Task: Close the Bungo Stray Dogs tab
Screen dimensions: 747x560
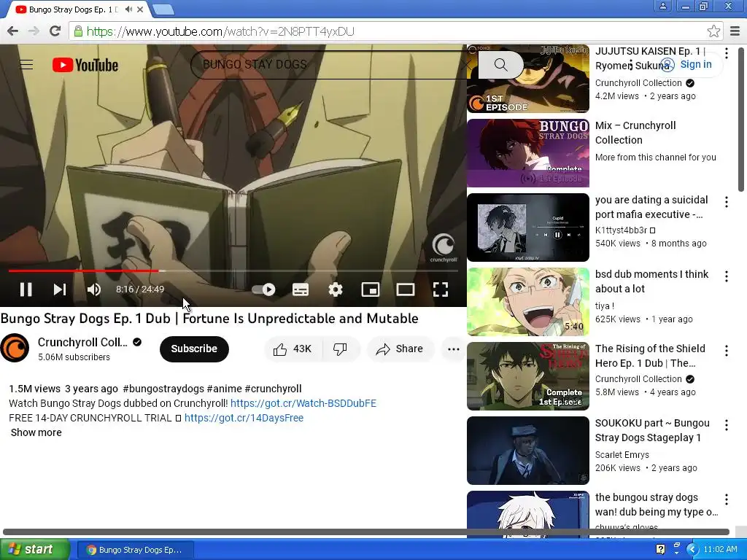Action: pos(141,9)
